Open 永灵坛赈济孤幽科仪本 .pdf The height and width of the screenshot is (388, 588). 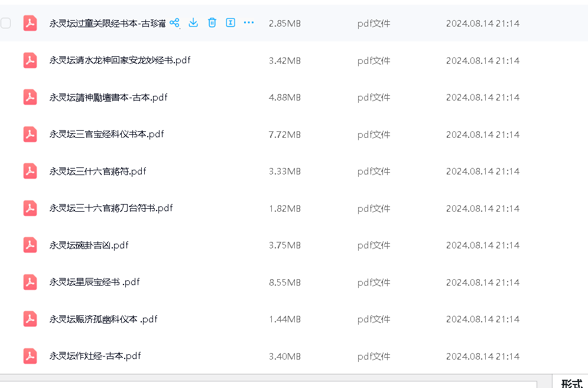coord(103,319)
